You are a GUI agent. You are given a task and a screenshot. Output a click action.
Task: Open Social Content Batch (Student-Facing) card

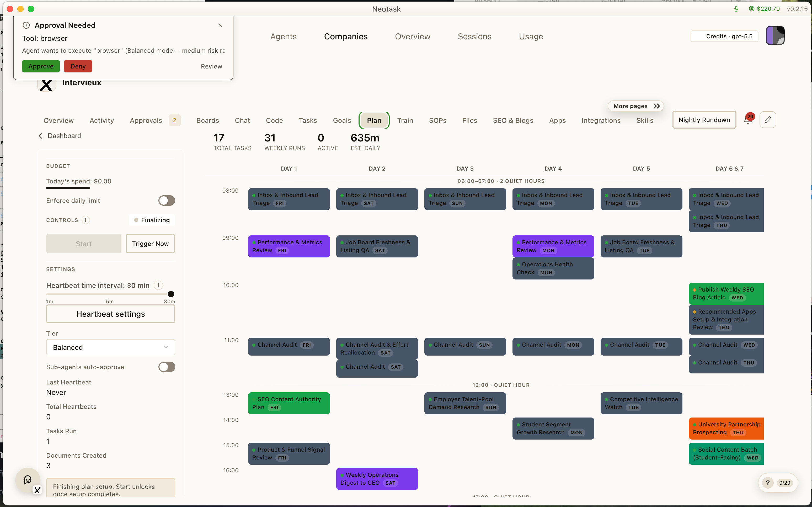point(726,454)
